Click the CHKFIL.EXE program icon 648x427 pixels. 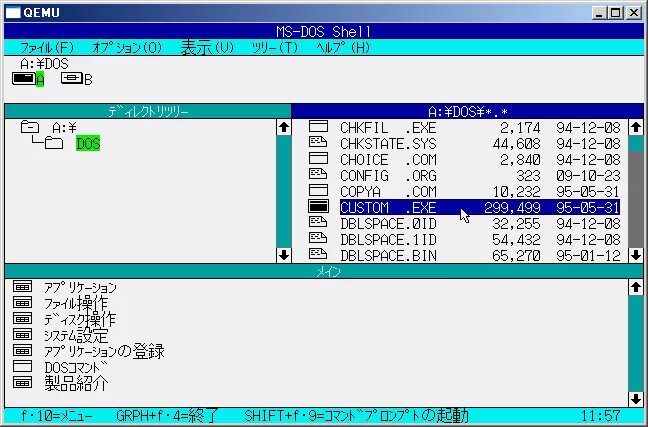(318, 126)
